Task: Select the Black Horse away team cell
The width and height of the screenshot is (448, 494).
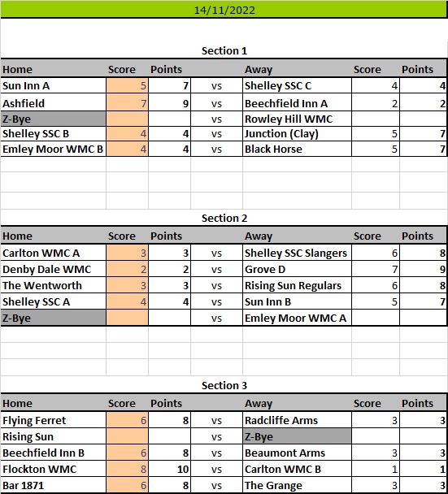Action: click(x=297, y=149)
